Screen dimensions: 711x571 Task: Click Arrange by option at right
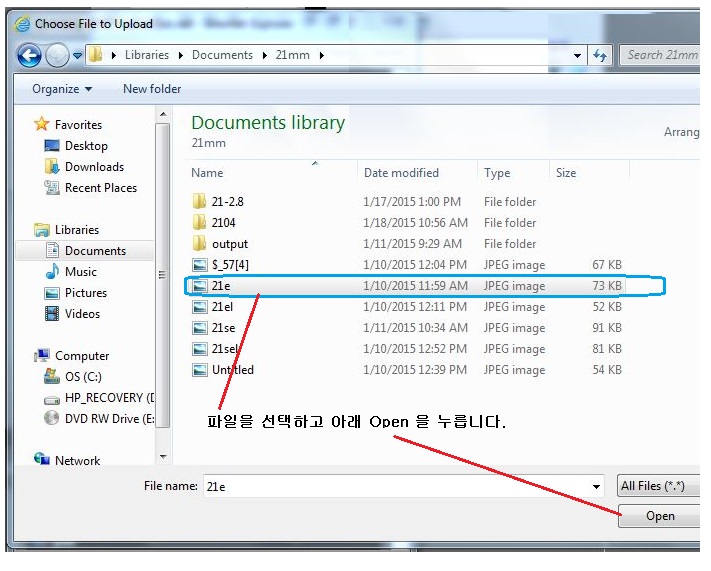point(682,132)
